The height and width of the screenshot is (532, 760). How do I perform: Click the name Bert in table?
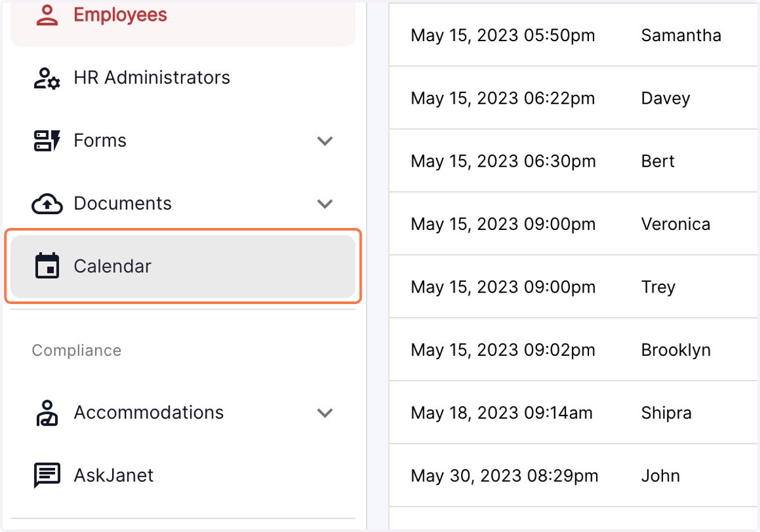657,161
